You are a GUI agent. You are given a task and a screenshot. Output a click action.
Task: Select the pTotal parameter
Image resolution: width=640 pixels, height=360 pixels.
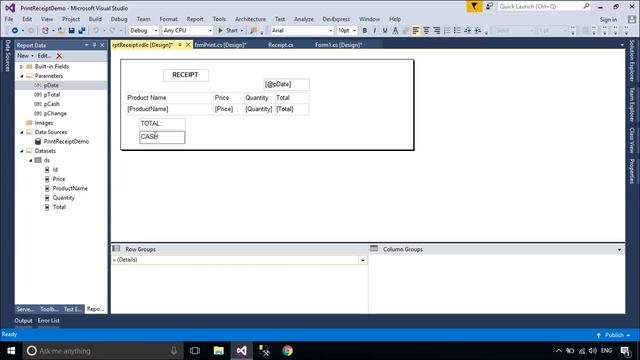[x=52, y=95]
